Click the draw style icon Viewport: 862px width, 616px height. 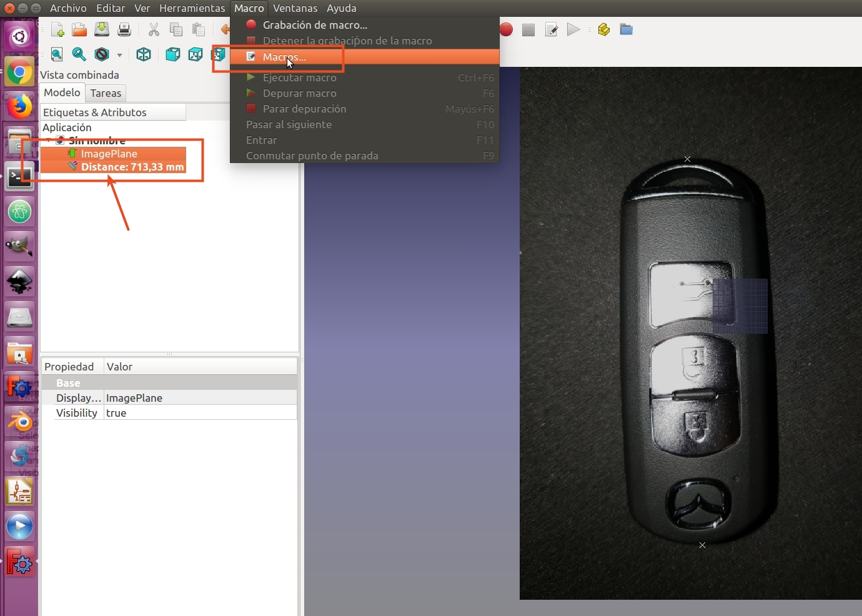(x=102, y=54)
